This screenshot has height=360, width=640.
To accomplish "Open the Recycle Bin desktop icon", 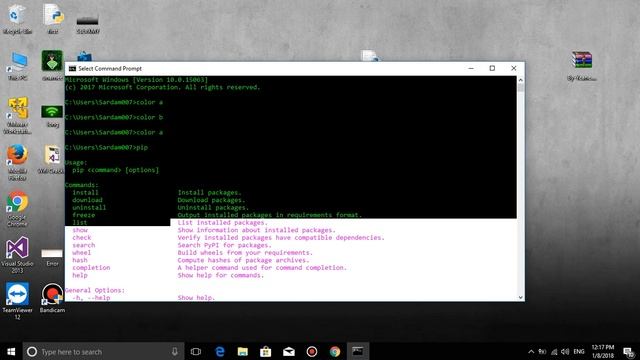I will 16,18.
